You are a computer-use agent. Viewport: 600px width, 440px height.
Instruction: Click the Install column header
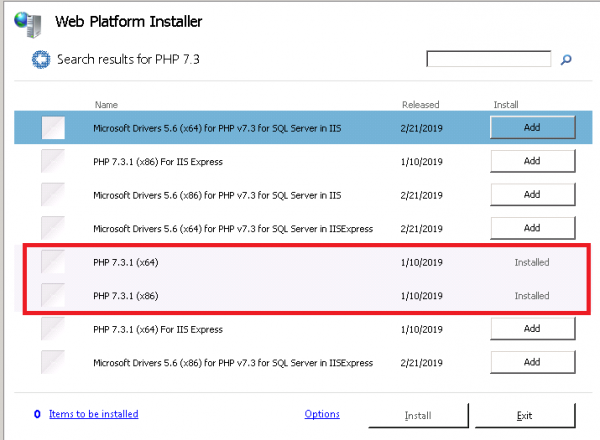click(x=506, y=105)
